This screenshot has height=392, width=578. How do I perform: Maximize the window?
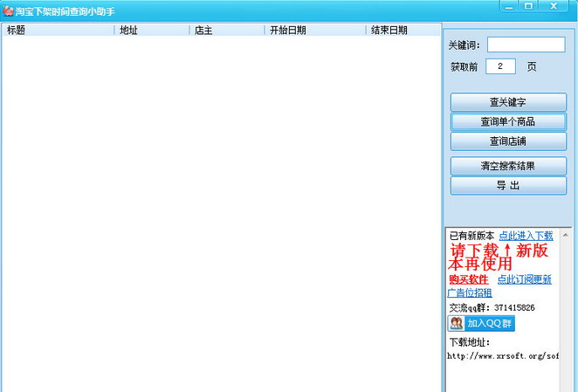click(x=528, y=6)
